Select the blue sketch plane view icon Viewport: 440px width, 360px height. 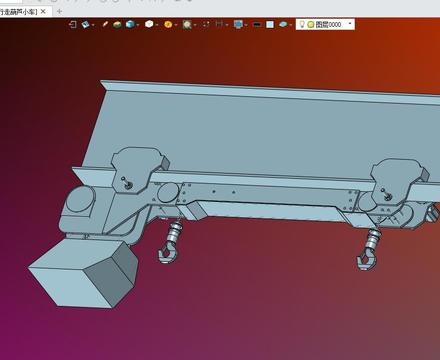[85, 24]
